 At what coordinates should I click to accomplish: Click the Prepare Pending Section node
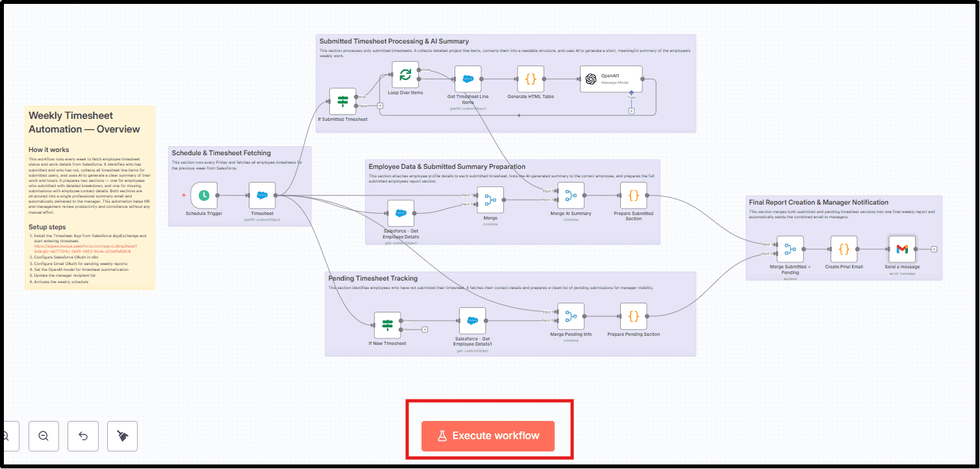tap(634, 316)
